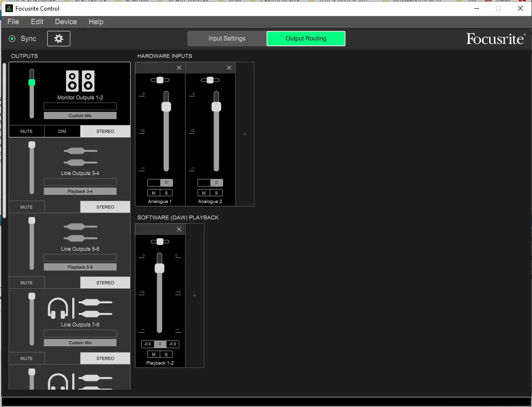Toggle DIM on Monitor Outputs 1-2
The width and height of the screenshot is (532, 407).
click(62, 131)
